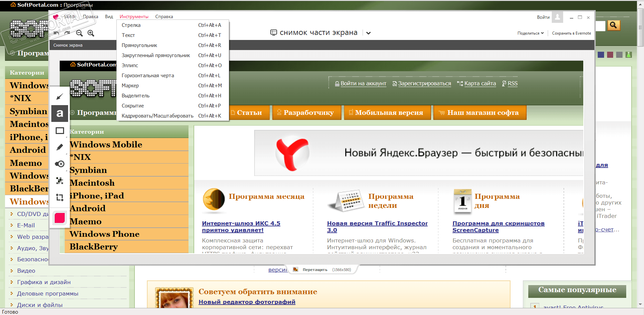The width and height of the screenshot is (644, 315).
Task: Click the magnifier search button in the browser
Action: 613,25
